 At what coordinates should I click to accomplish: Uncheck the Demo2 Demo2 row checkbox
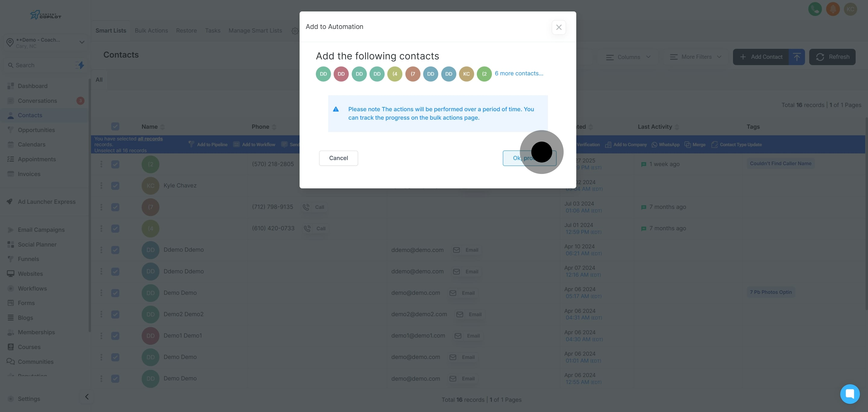click(115, 314)
